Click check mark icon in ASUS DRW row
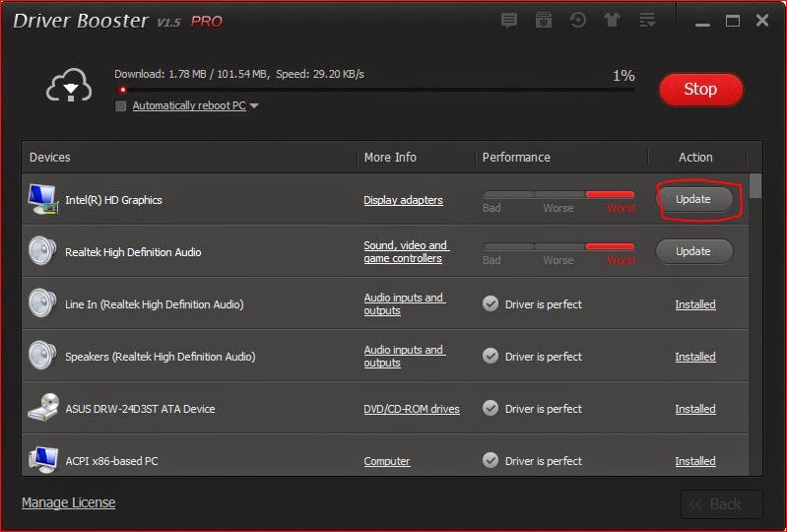787x532 pixels. point(491,408)
